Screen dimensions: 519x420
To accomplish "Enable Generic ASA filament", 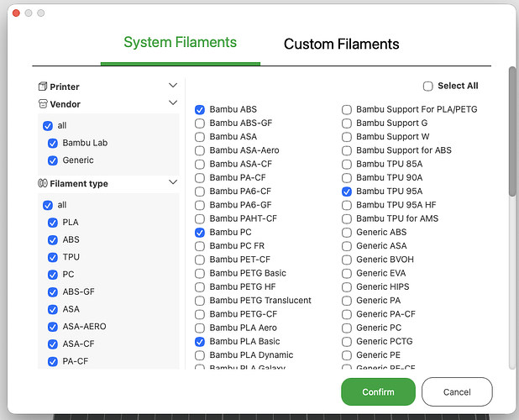I will (x=347, y=246).
